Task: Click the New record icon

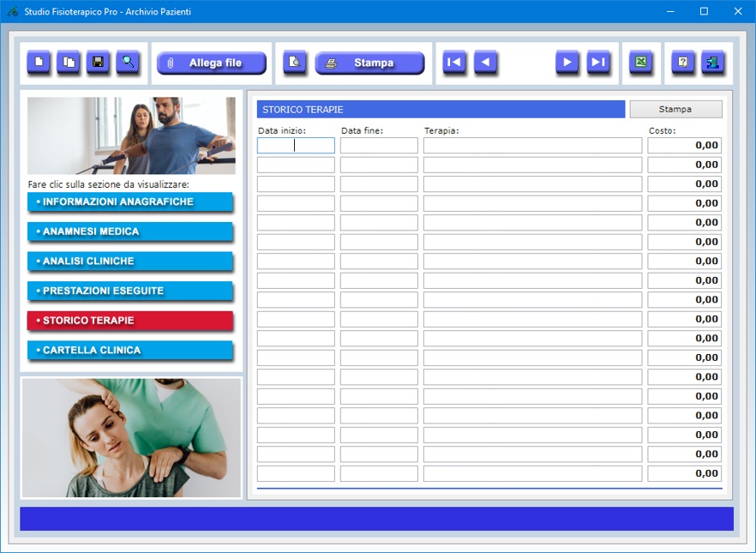Action: click(x=39, y=63)
